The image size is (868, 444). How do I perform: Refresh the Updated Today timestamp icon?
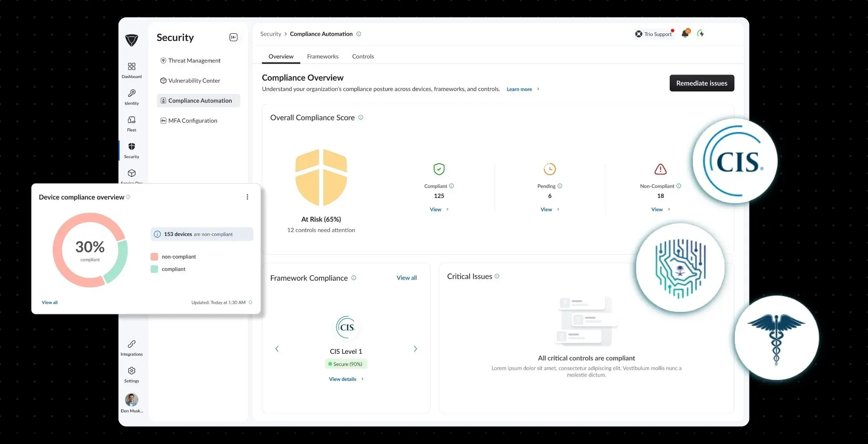(250, 303)
